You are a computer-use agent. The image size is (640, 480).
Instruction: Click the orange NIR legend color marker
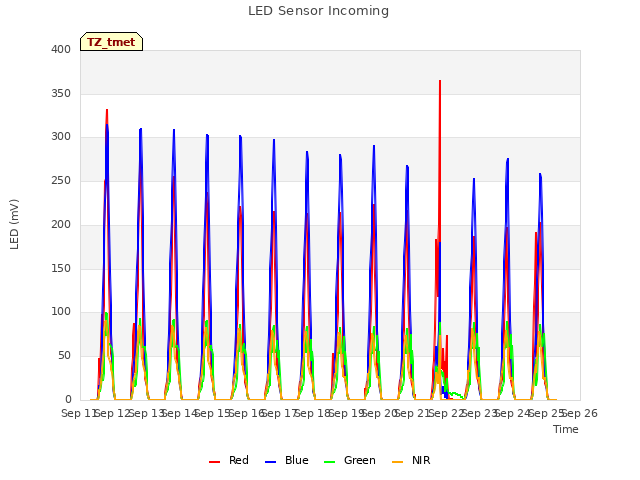point(398,462)
